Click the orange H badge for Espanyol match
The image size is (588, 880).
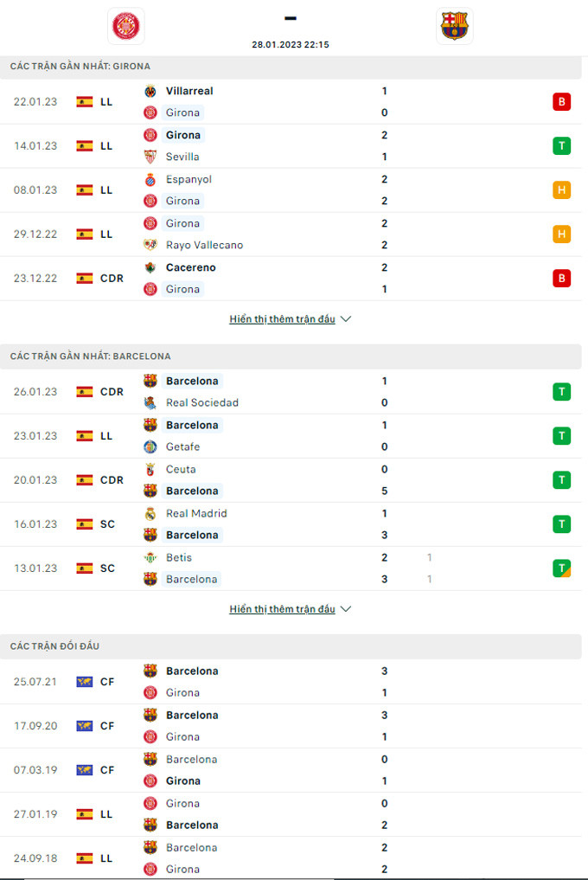tap(562, 190)
